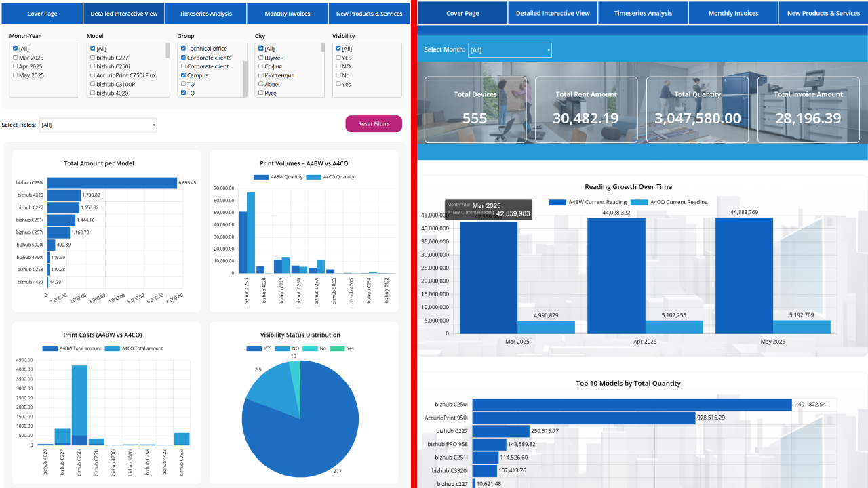Click the Total Devices summary card
Image resolution: width=868 pixels, height=488 pixels.
click(x=475, y=109)
